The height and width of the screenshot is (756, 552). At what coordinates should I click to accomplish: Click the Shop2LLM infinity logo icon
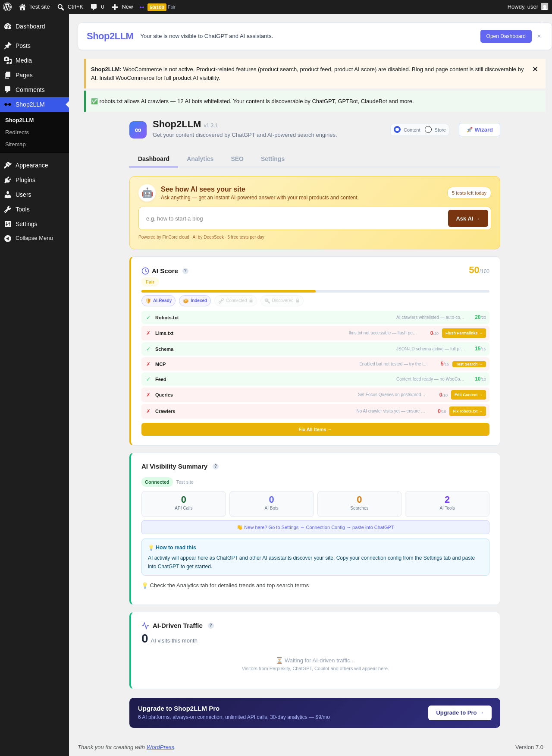coord(138,130)
